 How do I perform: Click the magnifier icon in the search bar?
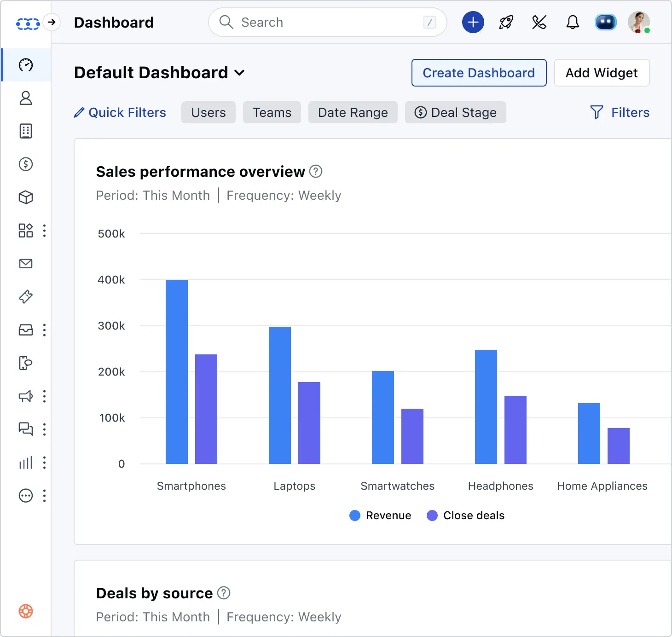[226, 22]
